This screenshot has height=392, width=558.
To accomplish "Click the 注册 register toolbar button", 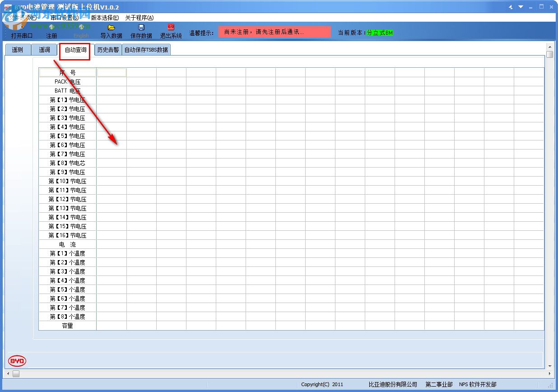I will point(51,32).
